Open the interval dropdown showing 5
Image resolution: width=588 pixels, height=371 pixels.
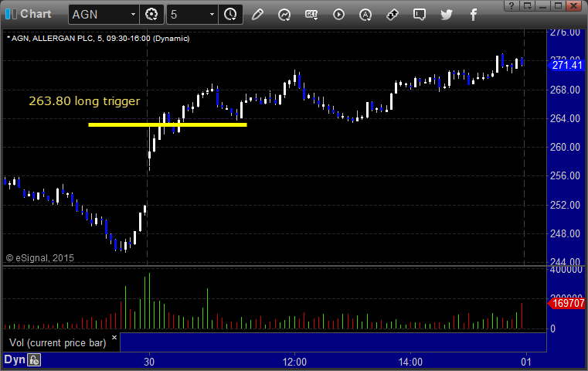(212, 15)
